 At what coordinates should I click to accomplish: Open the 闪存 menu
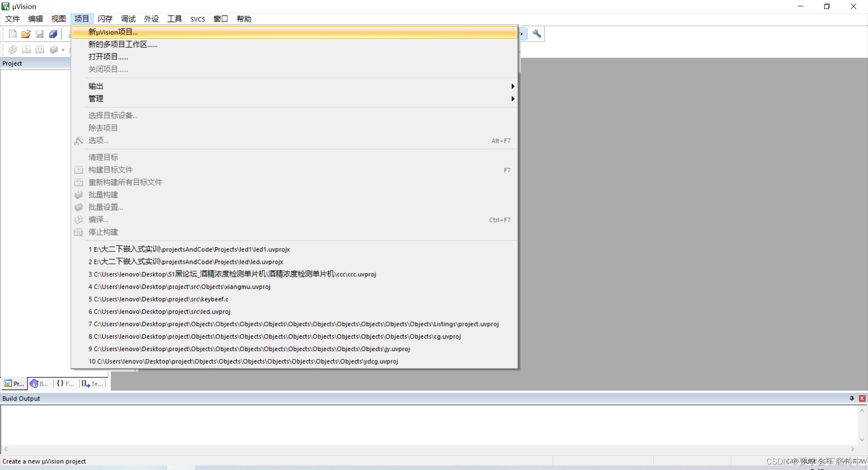105,19
